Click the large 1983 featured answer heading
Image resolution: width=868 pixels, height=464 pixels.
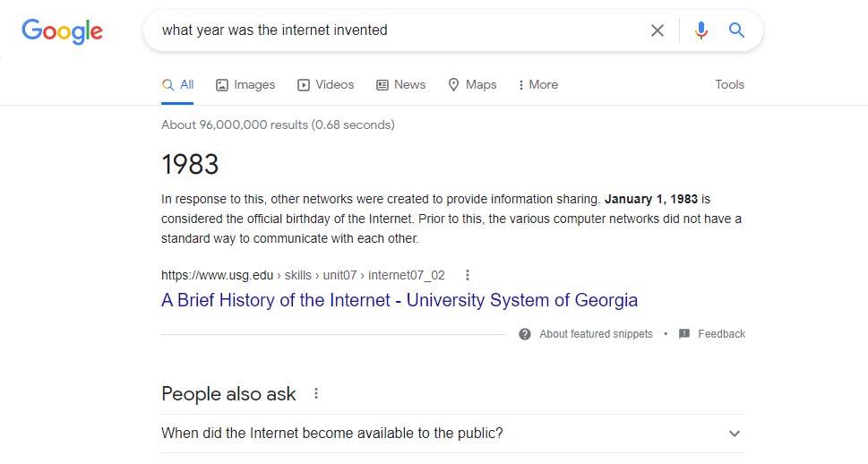click(190, 164)
